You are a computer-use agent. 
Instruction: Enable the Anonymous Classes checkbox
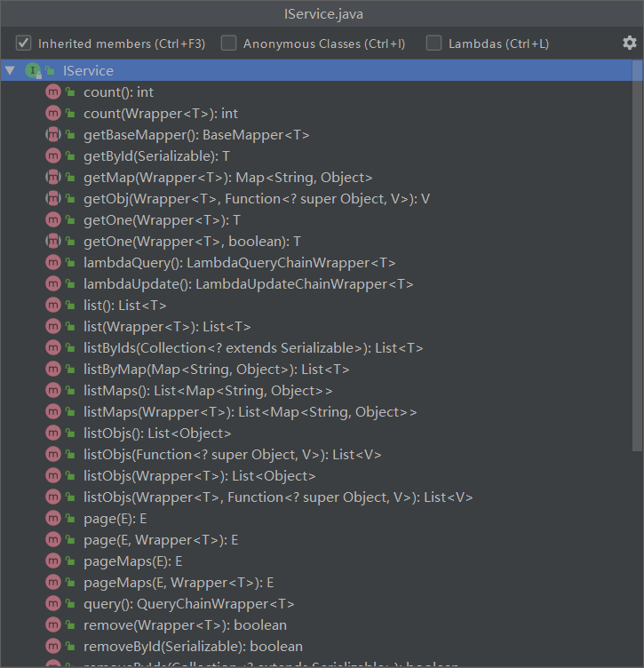228,43
